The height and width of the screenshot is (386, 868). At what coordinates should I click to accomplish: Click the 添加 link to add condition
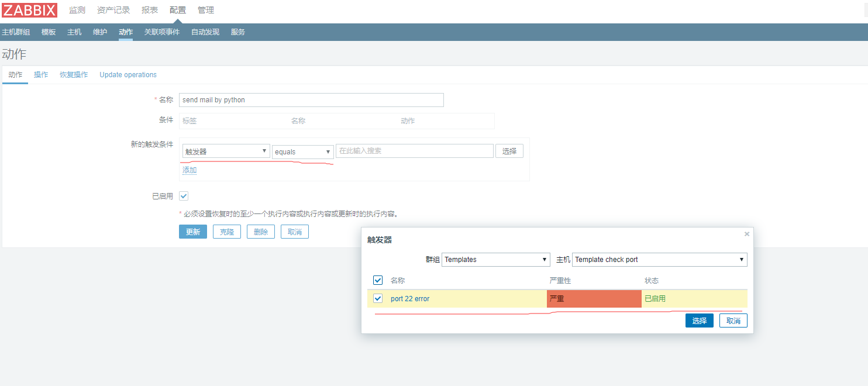pos(190,170)
